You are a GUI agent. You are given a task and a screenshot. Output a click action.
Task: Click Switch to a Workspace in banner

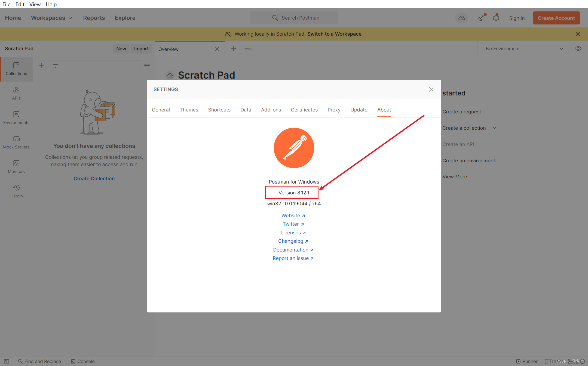click(x=334, y=34)
